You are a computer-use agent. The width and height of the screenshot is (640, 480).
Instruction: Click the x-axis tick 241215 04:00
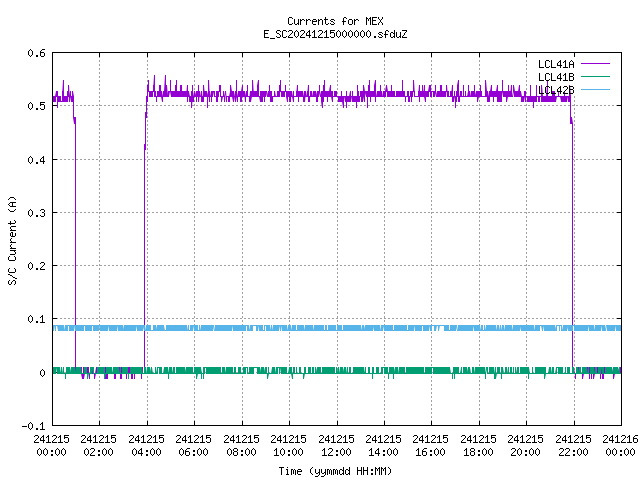pos(146,445)
